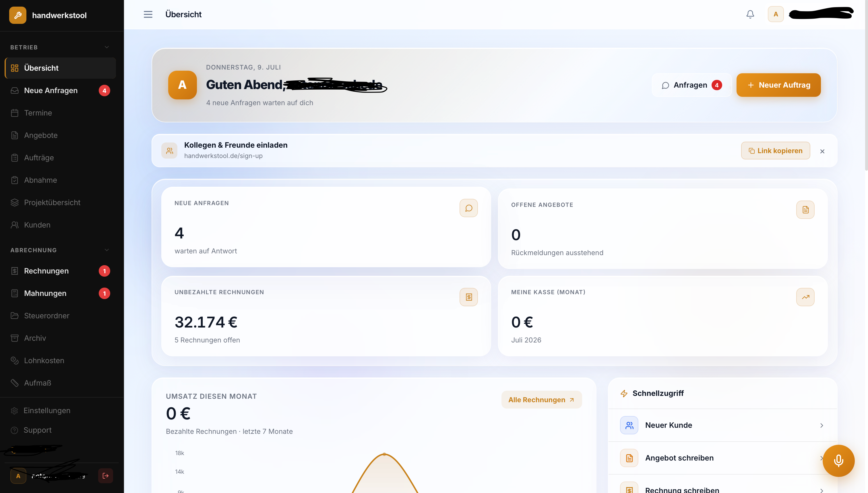Click the chat icon on Neue Anfragen card
868x493 pixels.
[468, 208]
